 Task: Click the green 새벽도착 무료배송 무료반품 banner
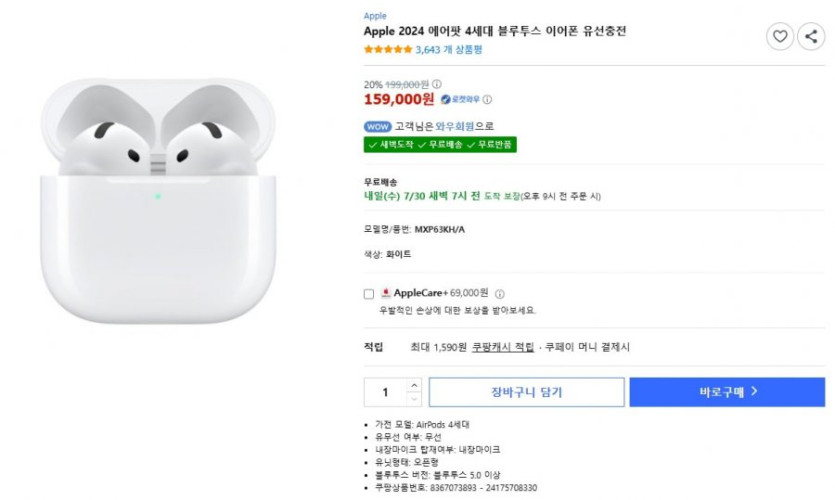click(440, 144)
